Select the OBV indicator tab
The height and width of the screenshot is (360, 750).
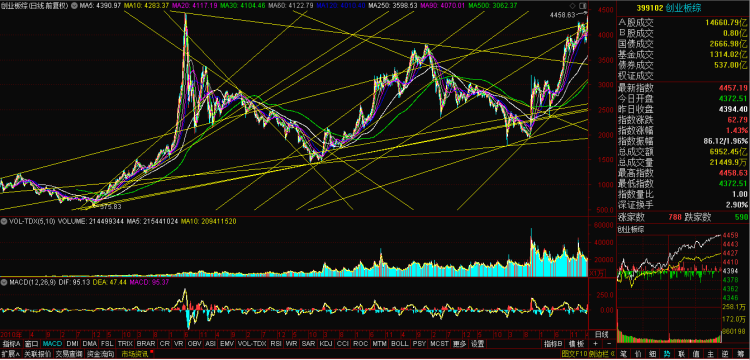coord(195,344)
